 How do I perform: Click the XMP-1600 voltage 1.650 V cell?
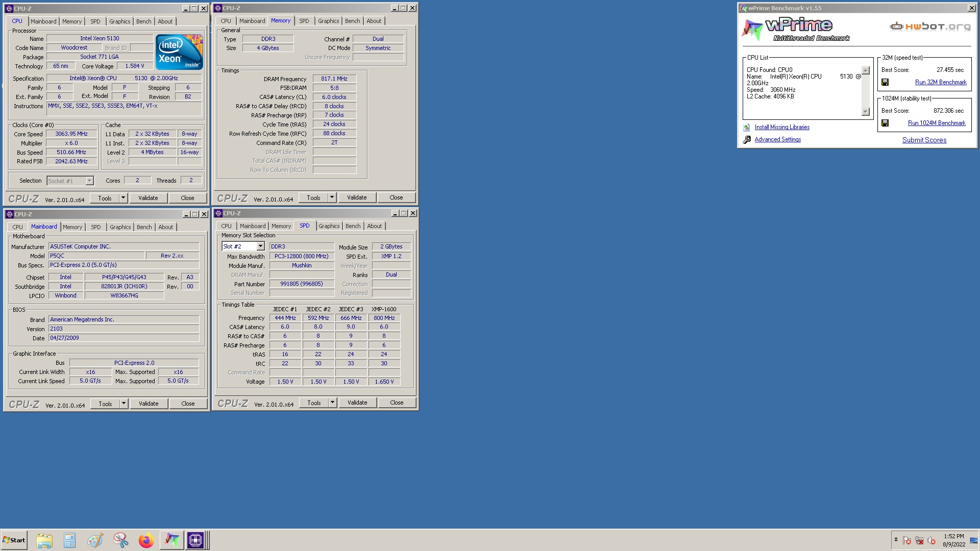(384, 382)
